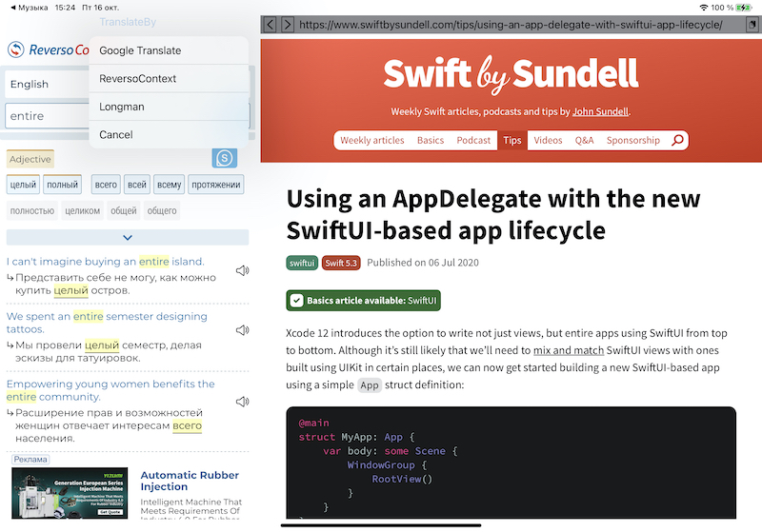Switch to the Podcast tab

(473, 141)
